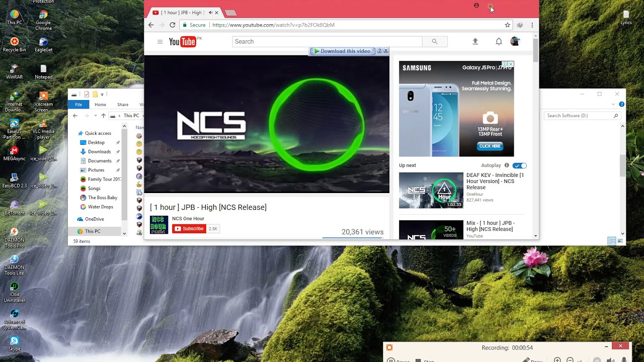Open the YouTube hamburger guide menu
Image resolution: width=644 pixels, height=362 pixels.
[x=160, y=42]
